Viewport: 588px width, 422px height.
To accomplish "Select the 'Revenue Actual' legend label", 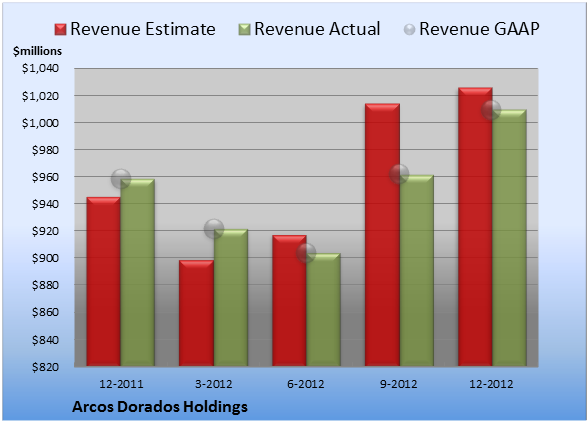I will click(x=317, y=29).
